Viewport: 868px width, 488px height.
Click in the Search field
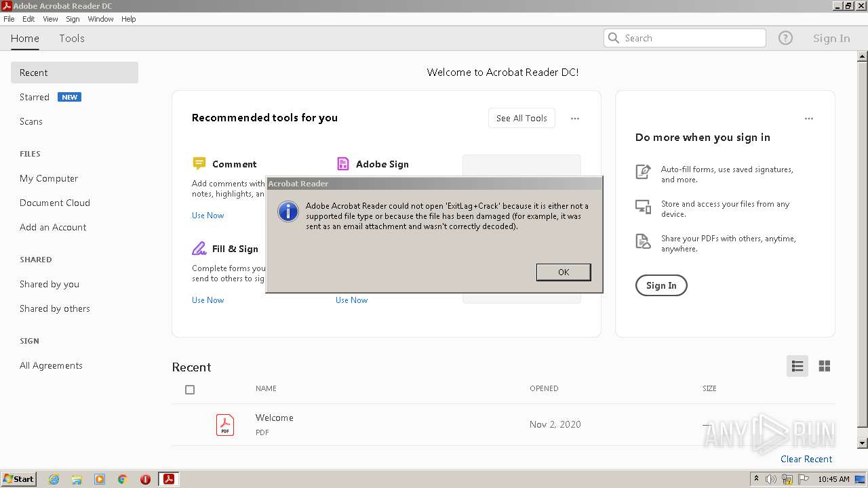[x=685, y=38]
